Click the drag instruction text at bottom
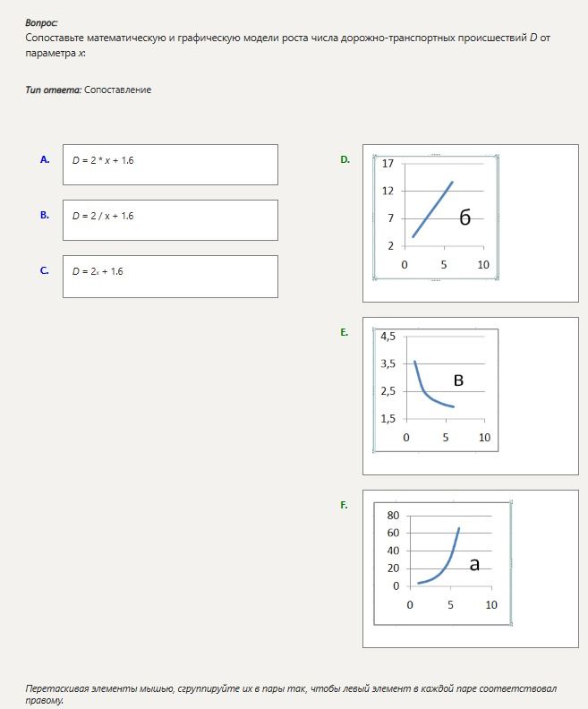Screen dimensions: 588x709 coord(291,694)
